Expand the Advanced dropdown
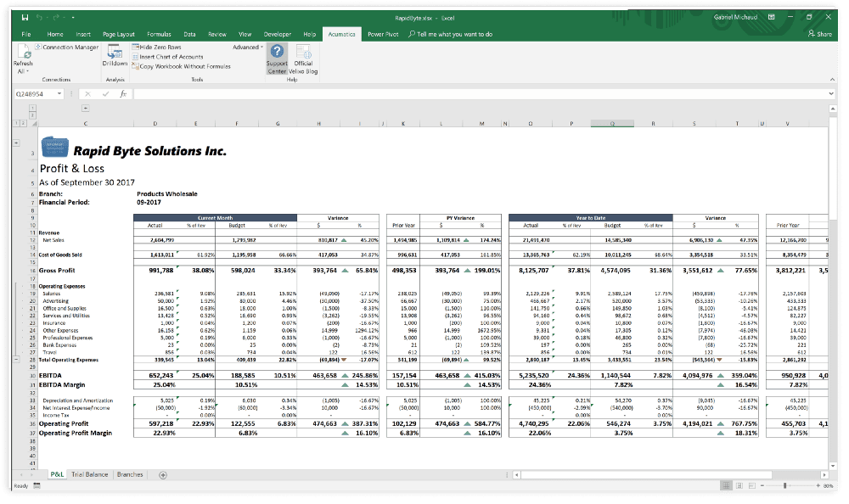This screenshot has height=504, width=849. coord(248,48)
